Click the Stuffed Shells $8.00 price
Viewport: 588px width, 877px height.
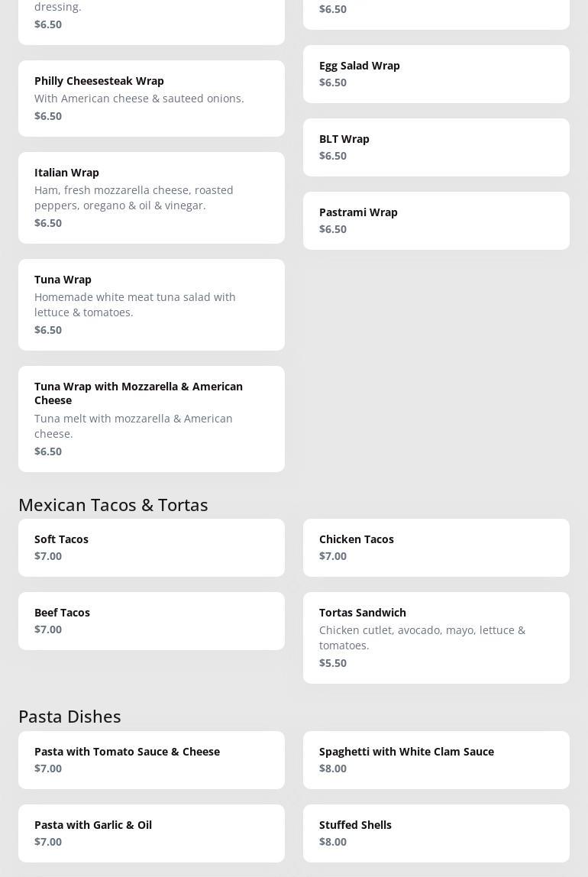(x=333, y=842)
